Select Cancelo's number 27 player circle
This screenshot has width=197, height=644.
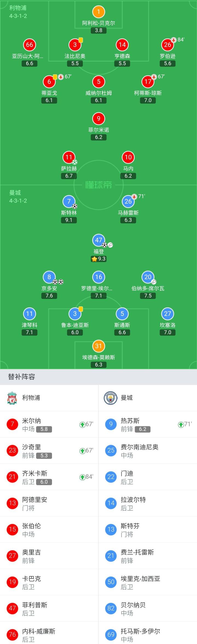pos(167,314)
